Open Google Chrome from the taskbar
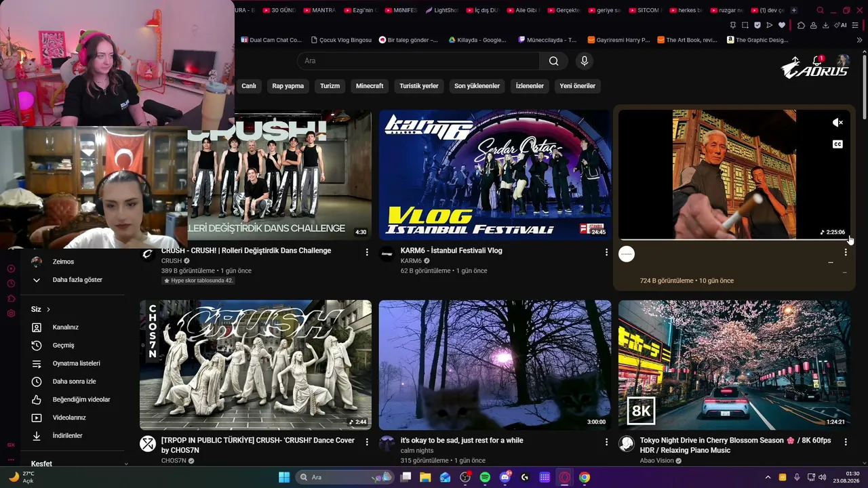The width and height of the screenshot is (868, 488). pyautogui.click(x=585, y=477)
